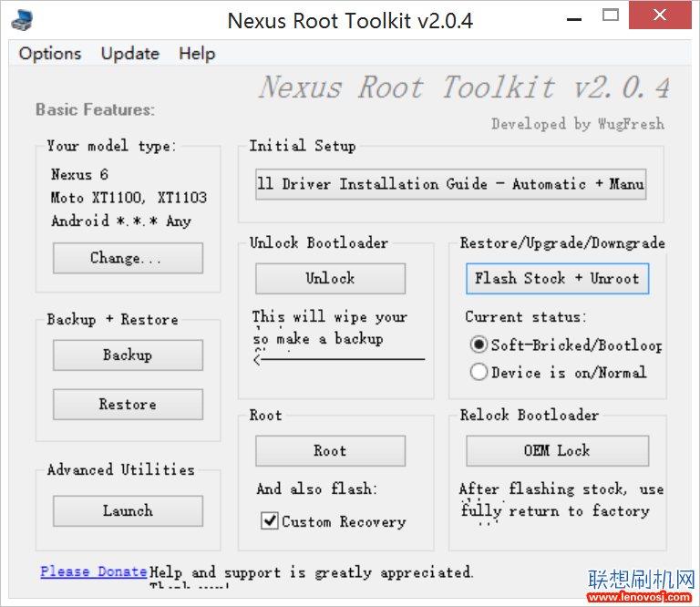Open the Please Donate link
Screen dimensions: 700x607
pyautogui.click(x=94, y=571)
